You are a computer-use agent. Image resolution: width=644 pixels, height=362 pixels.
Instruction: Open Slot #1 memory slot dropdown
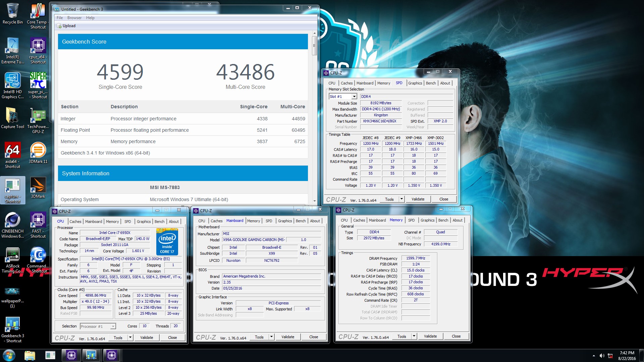[354, 97]
